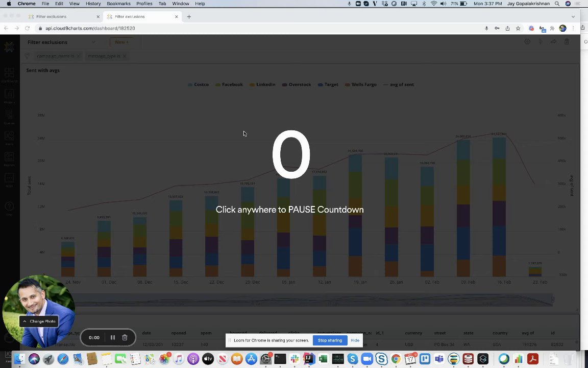Screen dimensions: 588x368
Task: Open the Edit menu
Action: click(x=59, y=4)
